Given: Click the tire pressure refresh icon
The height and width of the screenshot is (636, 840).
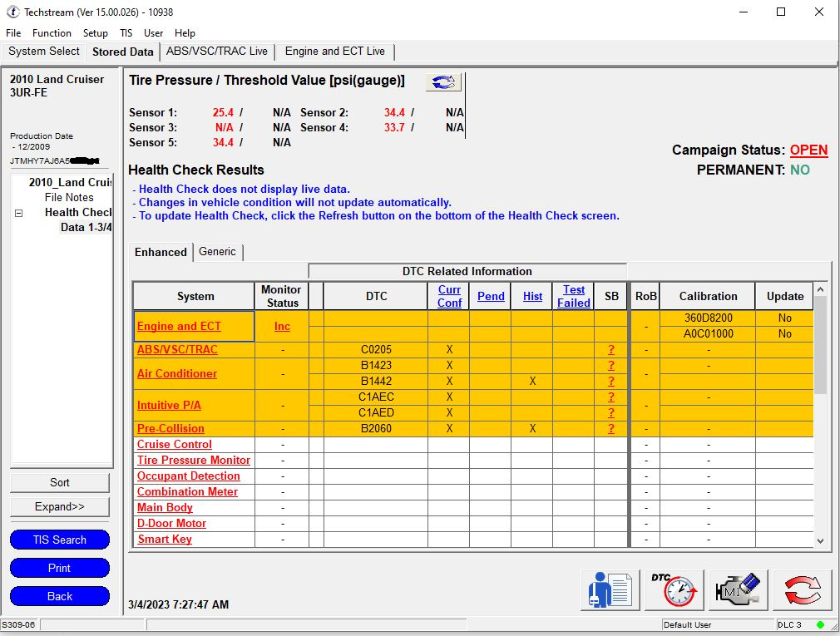Looking at the screenshot, I should [443, 82].
